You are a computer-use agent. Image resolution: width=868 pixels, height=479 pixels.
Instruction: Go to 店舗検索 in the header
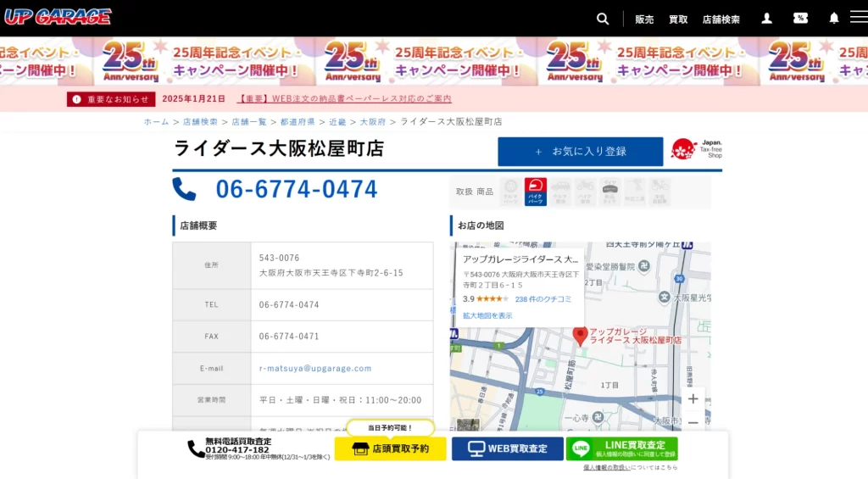point(721,19)
